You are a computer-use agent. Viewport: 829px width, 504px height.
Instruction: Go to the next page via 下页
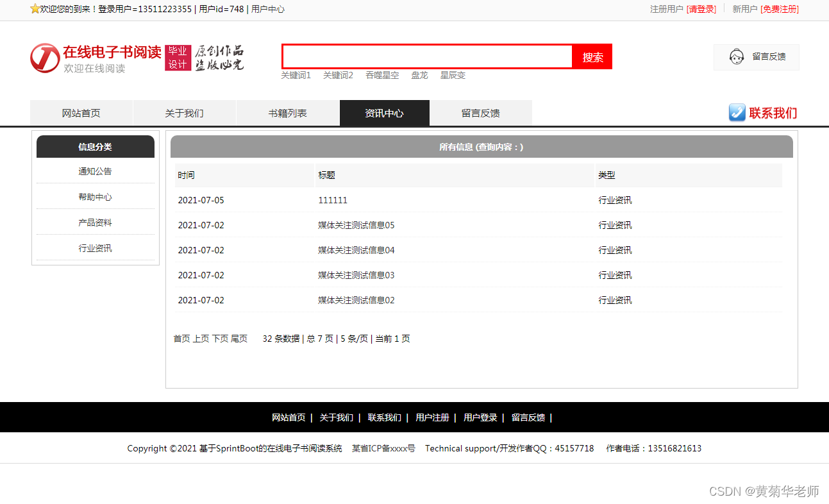(x=219, y=339)
